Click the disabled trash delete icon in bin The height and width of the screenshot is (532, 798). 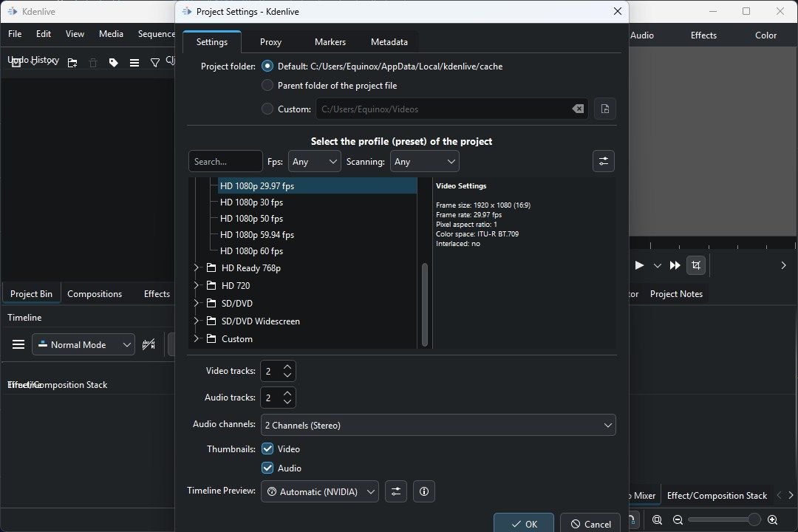[93, 63]
